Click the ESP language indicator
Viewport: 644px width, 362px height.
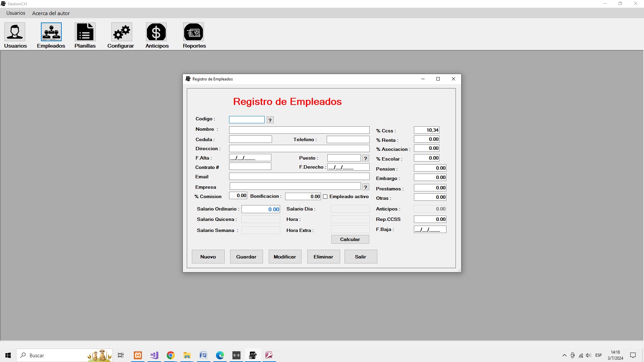click(598, 355)
